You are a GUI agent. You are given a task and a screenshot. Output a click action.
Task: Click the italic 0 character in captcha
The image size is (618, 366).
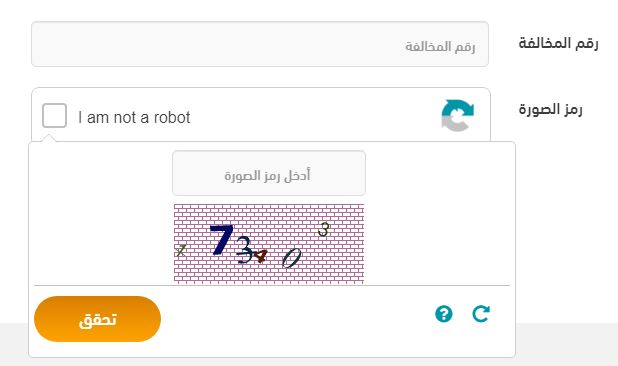pos(292,258)
